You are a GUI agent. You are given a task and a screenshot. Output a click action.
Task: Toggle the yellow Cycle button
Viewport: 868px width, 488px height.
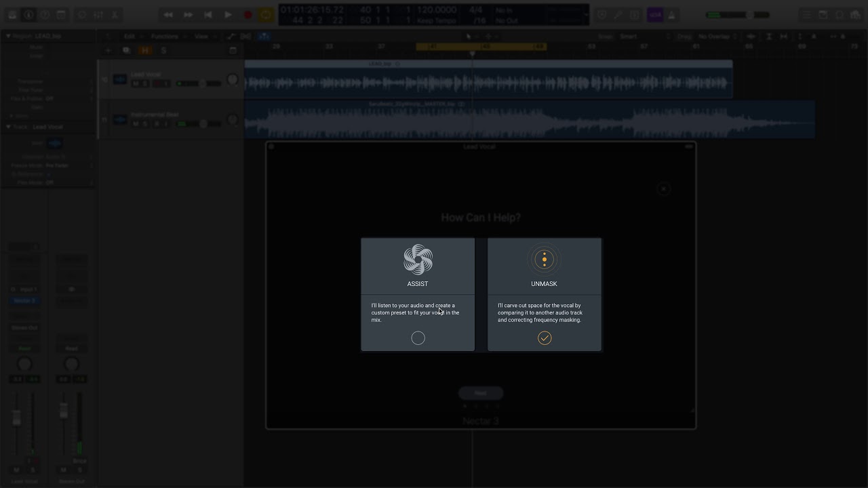[267, 15]
